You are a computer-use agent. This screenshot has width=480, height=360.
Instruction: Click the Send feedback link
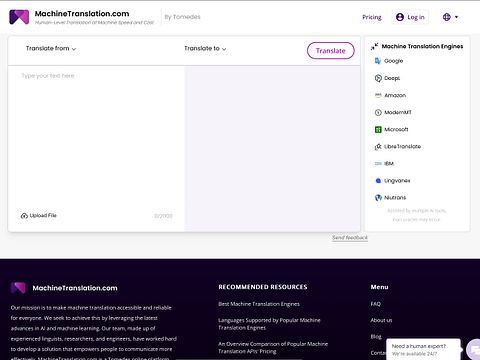[x=350, y=238]
